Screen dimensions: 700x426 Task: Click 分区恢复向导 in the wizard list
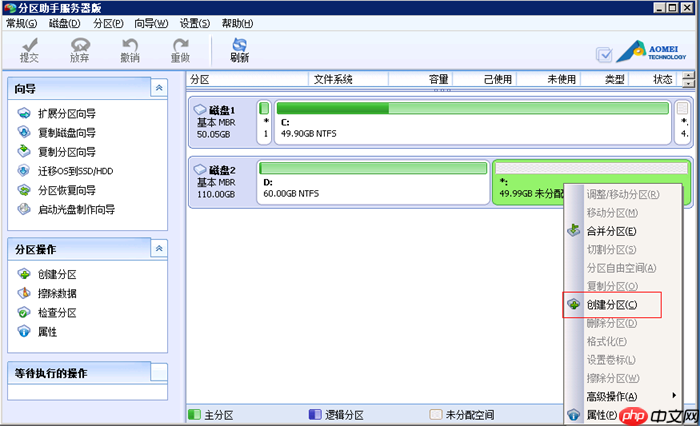66,190
